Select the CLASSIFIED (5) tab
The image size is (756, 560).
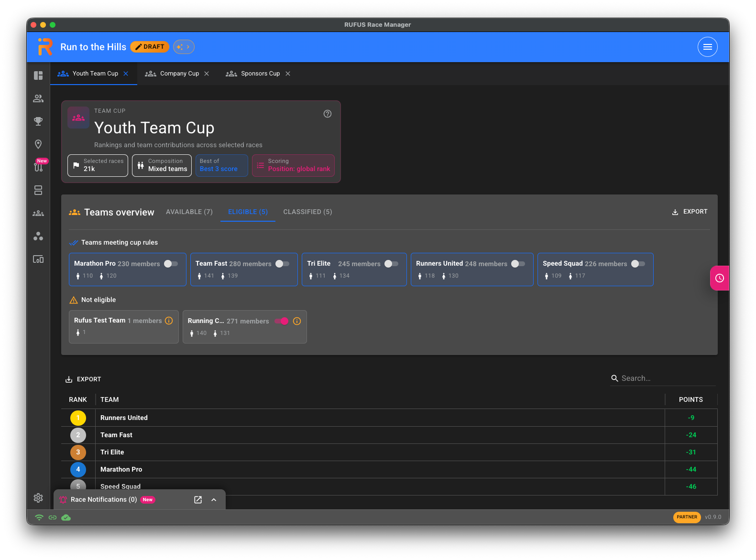click(307, 212)
